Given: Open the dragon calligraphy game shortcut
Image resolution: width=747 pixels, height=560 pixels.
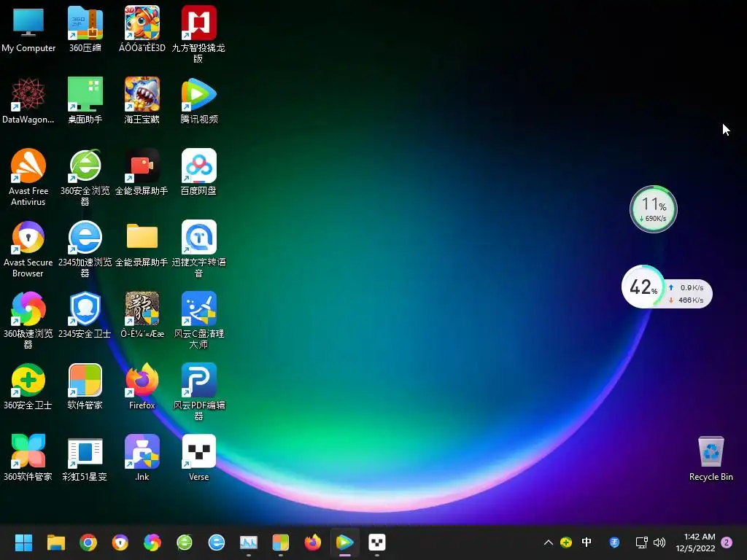Looking at the screenshot, I should [x=142, y=315].
